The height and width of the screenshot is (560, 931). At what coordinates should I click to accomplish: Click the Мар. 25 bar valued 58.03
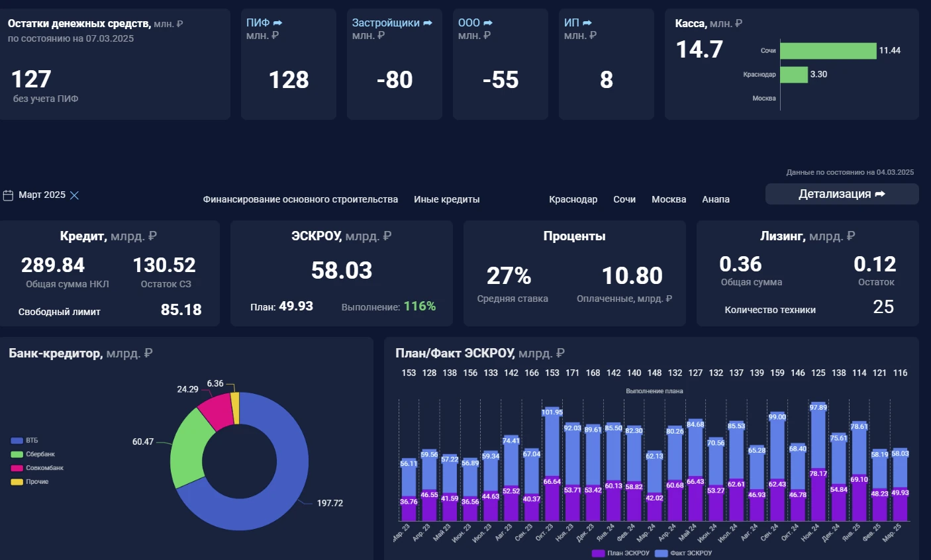click(x=900, y=468)
